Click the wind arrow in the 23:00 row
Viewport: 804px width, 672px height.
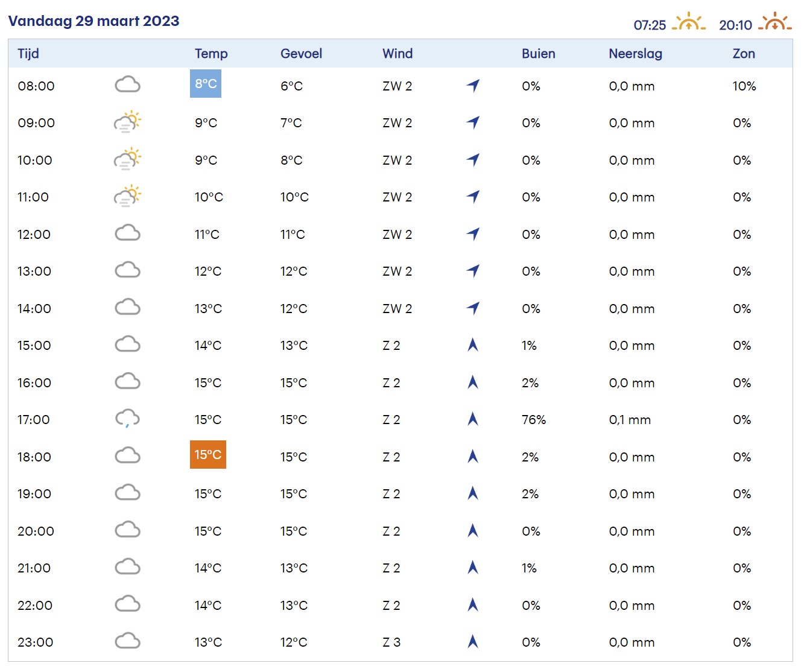coord(473,642)
